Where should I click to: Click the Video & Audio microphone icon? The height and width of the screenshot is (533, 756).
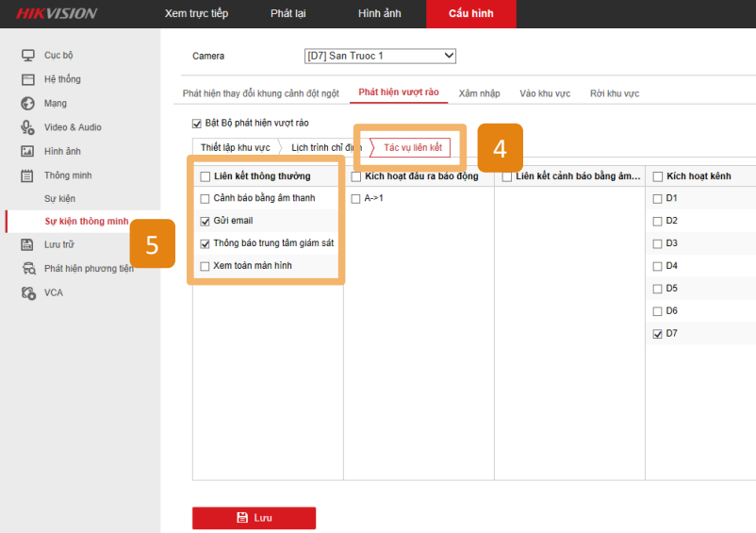pyautogui.click(x=28, y=127)
